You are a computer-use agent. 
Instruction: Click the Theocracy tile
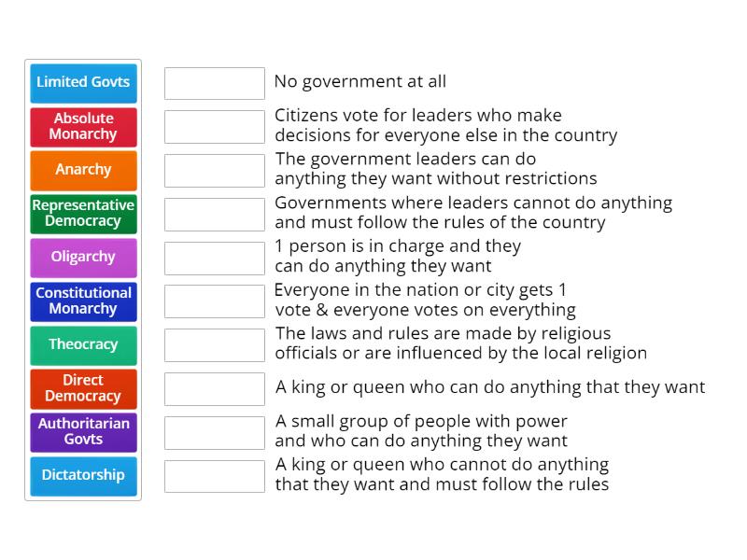pos(82,345)
